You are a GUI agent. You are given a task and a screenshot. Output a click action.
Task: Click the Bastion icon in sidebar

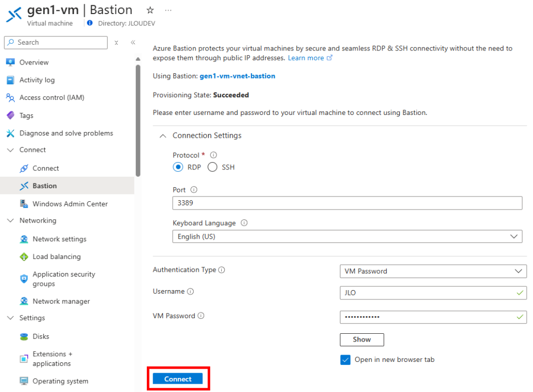point(24,186)
